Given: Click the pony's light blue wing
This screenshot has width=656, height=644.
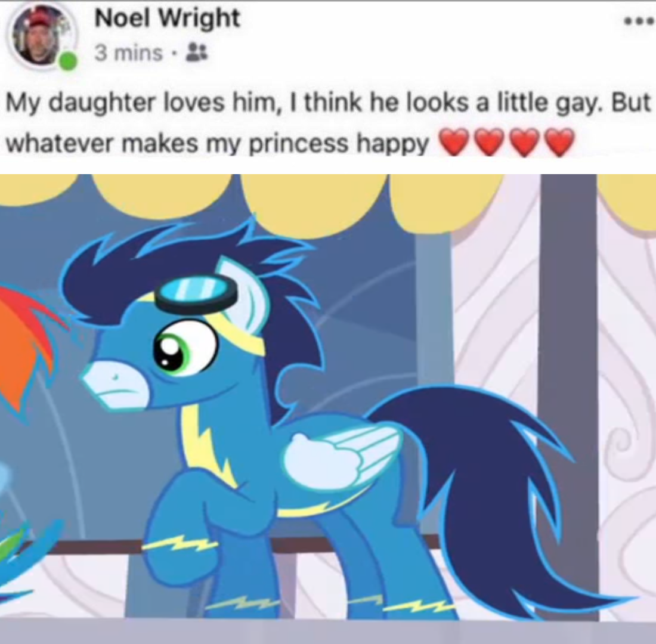Looking at the screenshot, I should pos(341,456).
